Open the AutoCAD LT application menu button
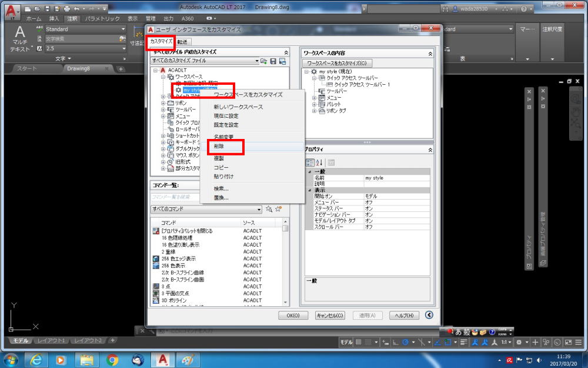The image size is (588, 368). point(12,12)
